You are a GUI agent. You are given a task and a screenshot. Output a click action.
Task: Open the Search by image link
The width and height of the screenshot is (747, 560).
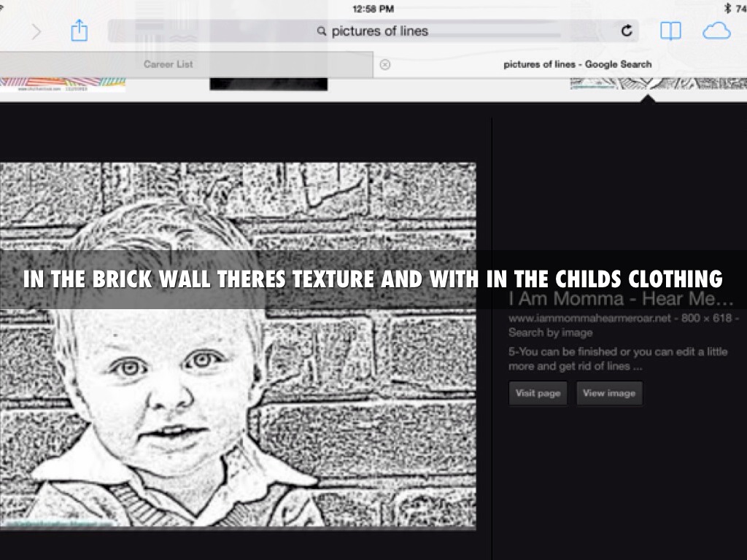coord(550,332)
